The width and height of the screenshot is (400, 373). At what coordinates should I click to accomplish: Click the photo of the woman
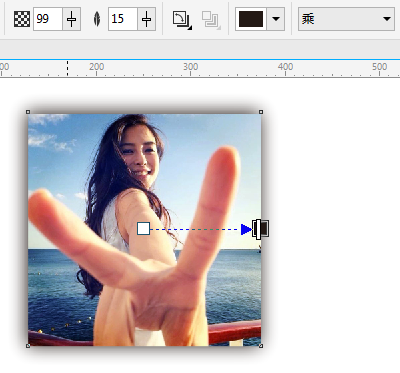(144, 229)
